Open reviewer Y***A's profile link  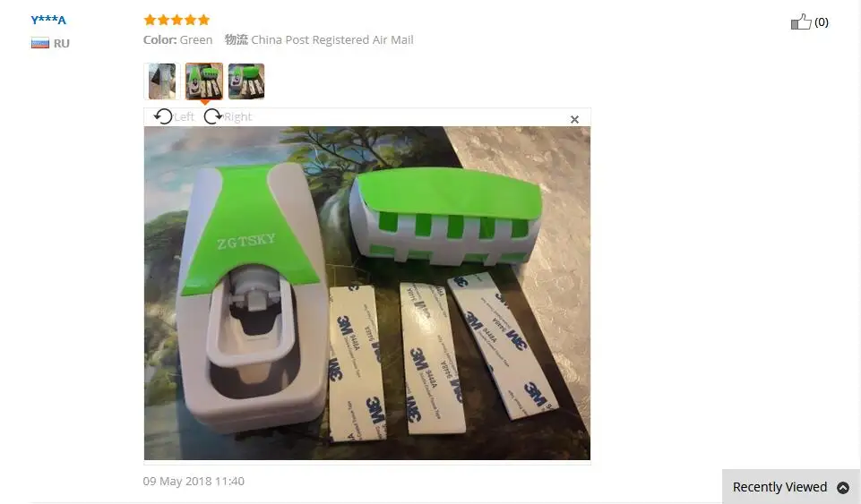tap(48, 21)
